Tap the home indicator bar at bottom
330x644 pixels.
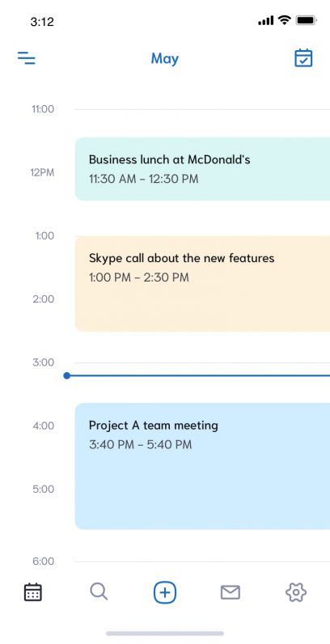[165, 633]
